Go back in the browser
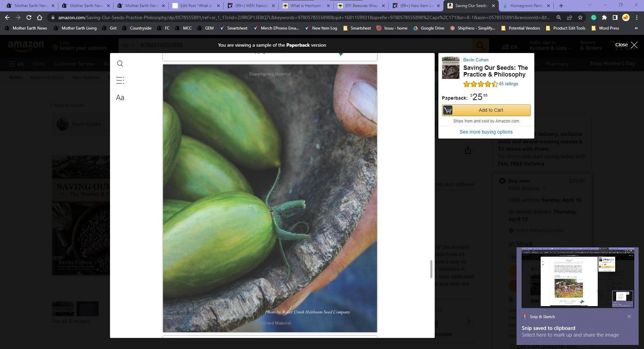644x349 pixels. [x=7, y=17]
